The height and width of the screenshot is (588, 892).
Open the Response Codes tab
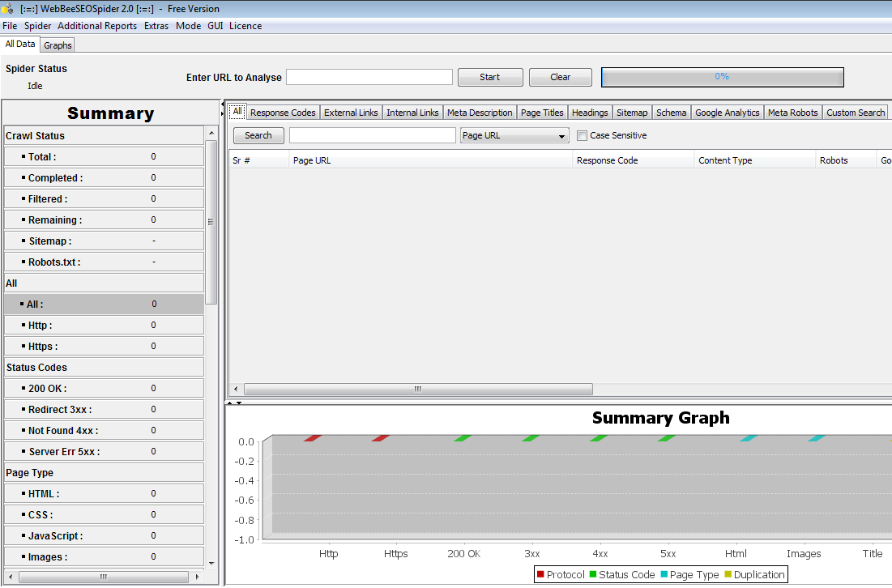point(283,113)
